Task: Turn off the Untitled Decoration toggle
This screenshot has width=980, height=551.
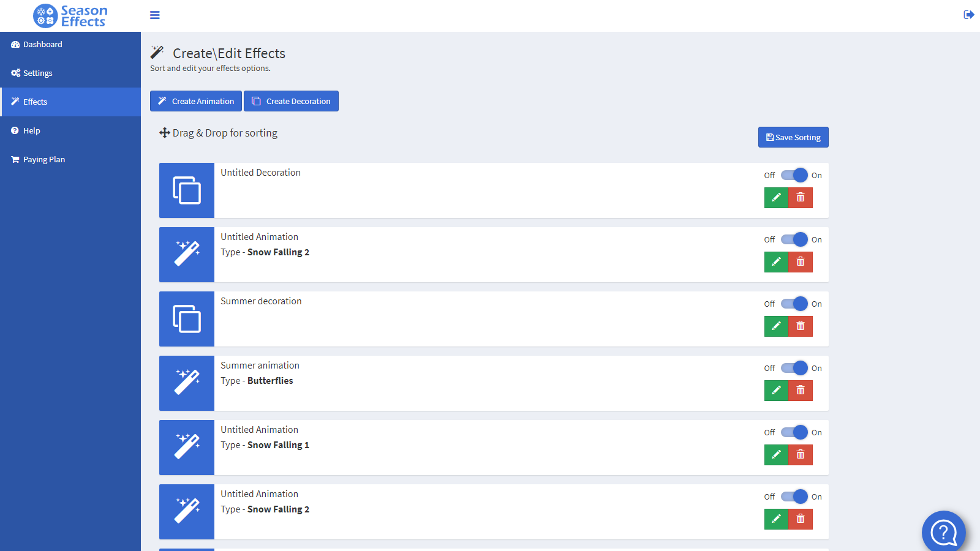Action: 794,175
